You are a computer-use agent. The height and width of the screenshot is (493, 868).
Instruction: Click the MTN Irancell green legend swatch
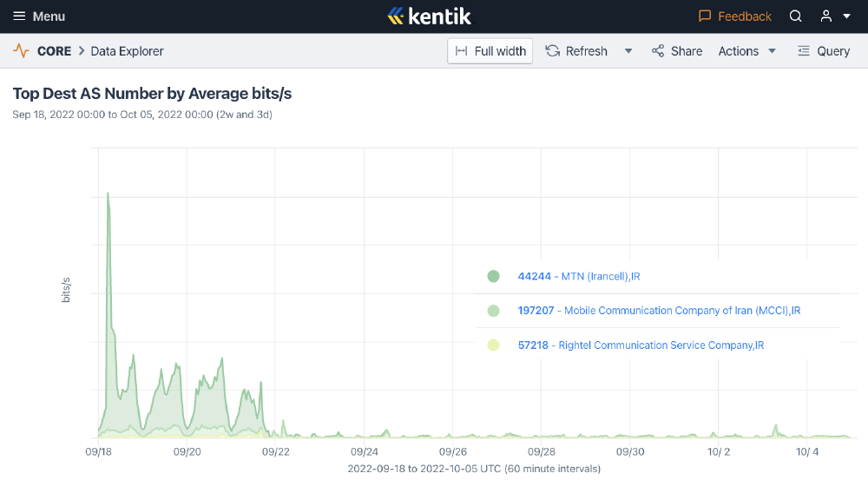[493, 277]
